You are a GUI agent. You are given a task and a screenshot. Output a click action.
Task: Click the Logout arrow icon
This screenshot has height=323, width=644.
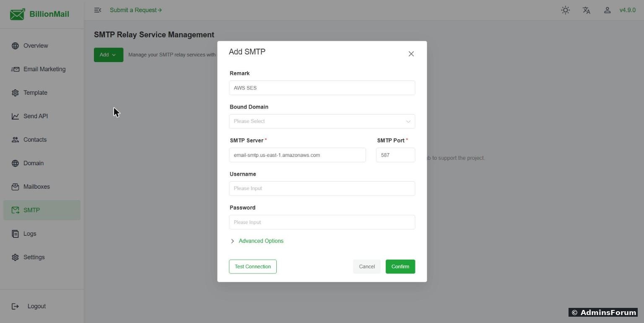[15, 306]
